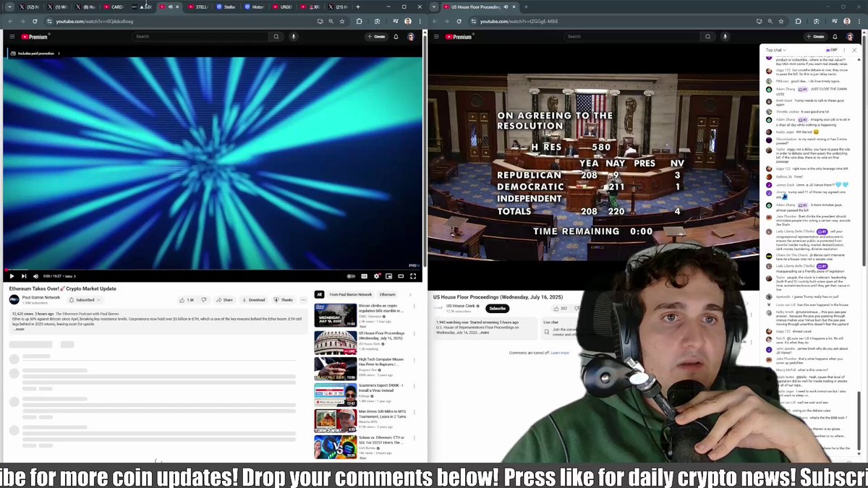868x488 pixels.
Task: Open more actions ellipsis beside Thanks
Action: pyautogui.click(x=303, y=299)
